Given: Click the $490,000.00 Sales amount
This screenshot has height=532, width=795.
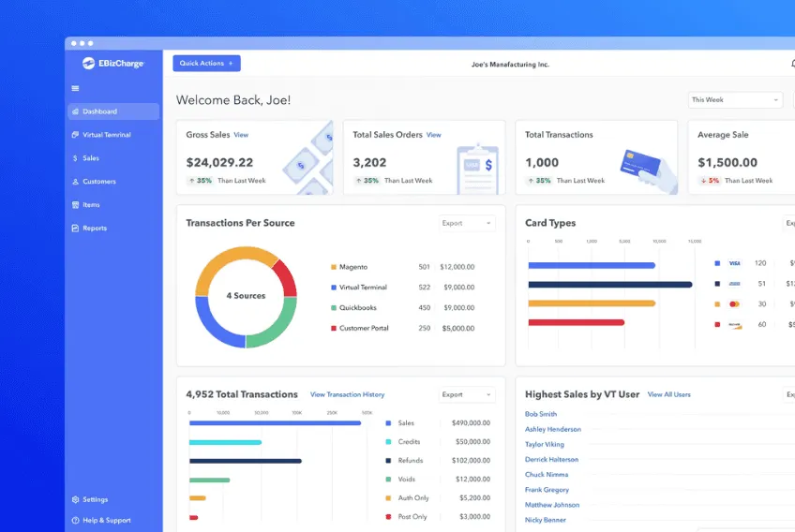Looking at the screenshot, I should coord(471,423).
